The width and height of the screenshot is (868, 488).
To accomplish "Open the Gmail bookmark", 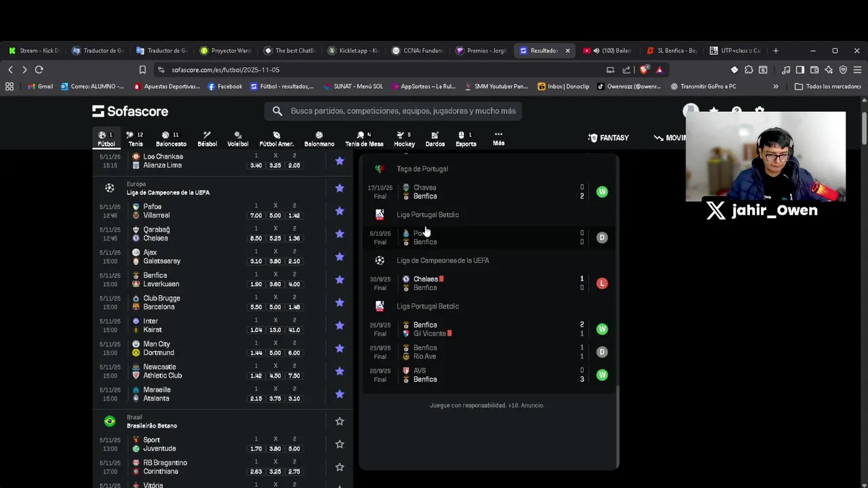I will (40, 87).
